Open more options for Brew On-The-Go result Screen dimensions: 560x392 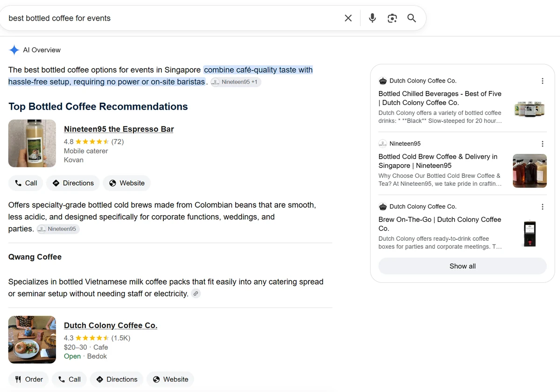pos(542,207)
